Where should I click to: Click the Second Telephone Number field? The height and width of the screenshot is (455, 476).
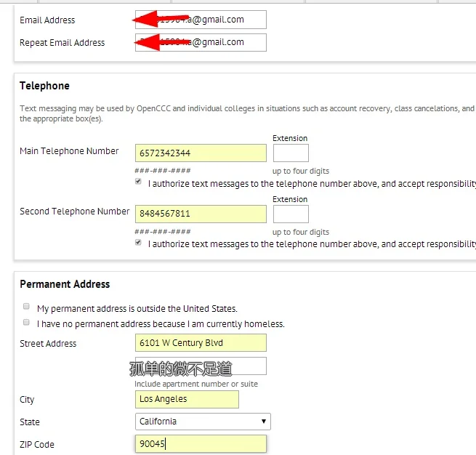point(201,214)
